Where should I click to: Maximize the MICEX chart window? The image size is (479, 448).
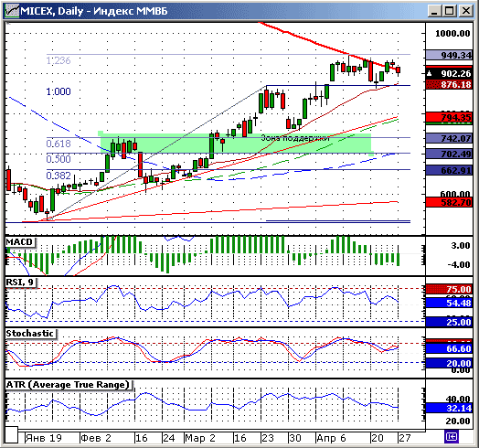[x=450, y=11]
